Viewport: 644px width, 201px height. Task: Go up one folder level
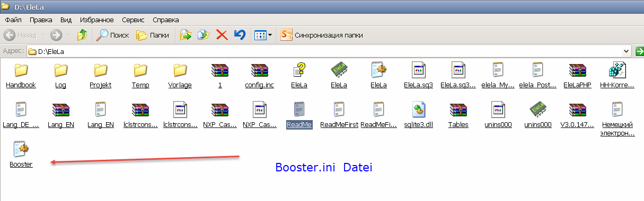click(82, 35)
